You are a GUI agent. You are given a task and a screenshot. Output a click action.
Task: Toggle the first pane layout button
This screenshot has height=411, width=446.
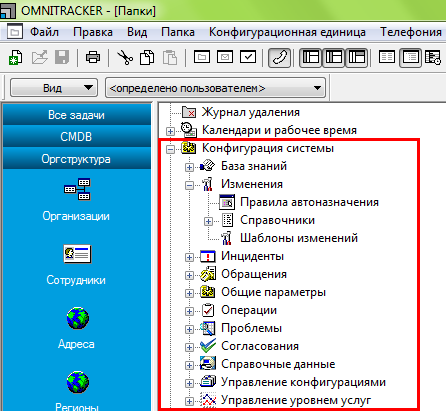(310, 58)
